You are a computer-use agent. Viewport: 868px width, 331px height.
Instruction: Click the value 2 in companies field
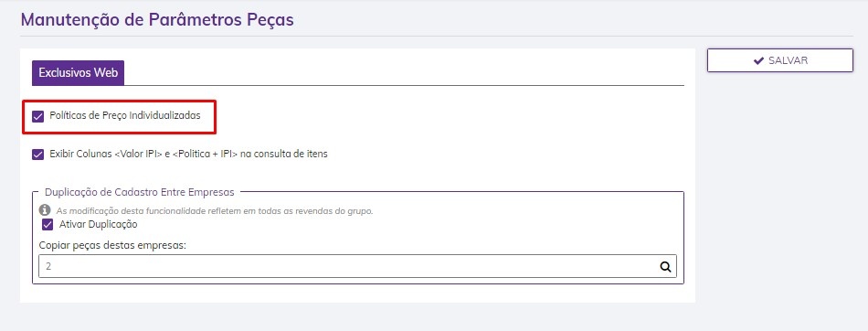point(48,267)
